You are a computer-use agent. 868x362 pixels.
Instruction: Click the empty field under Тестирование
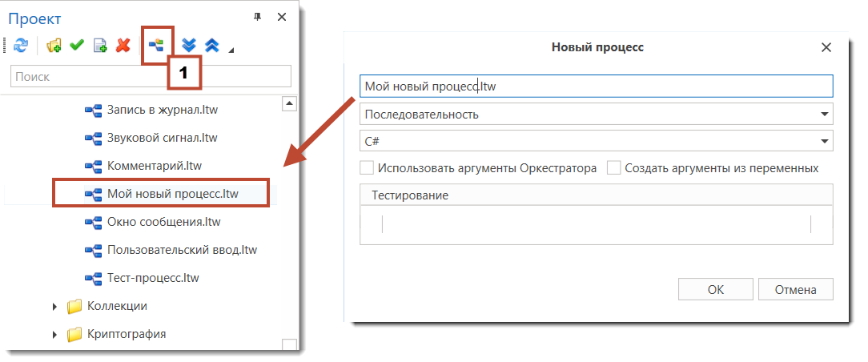(x=597, y=224)
